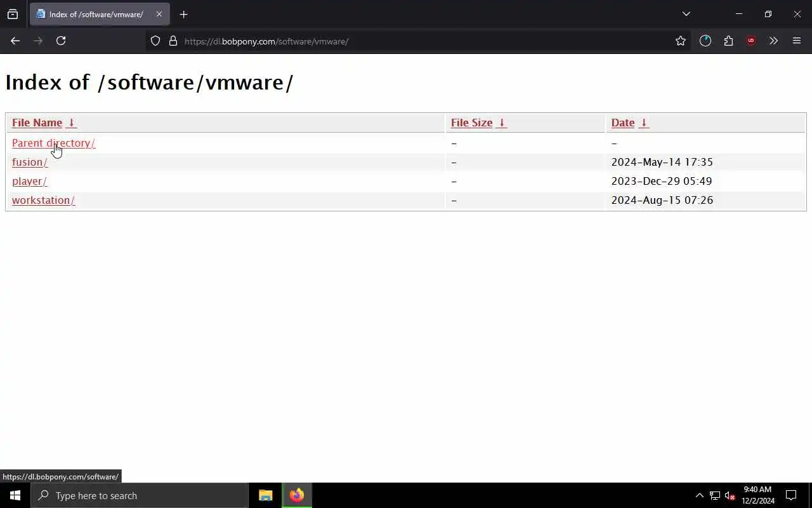
Task: Select the date 2024-Aug-15 07:26
Action: [x=662, y=200]
